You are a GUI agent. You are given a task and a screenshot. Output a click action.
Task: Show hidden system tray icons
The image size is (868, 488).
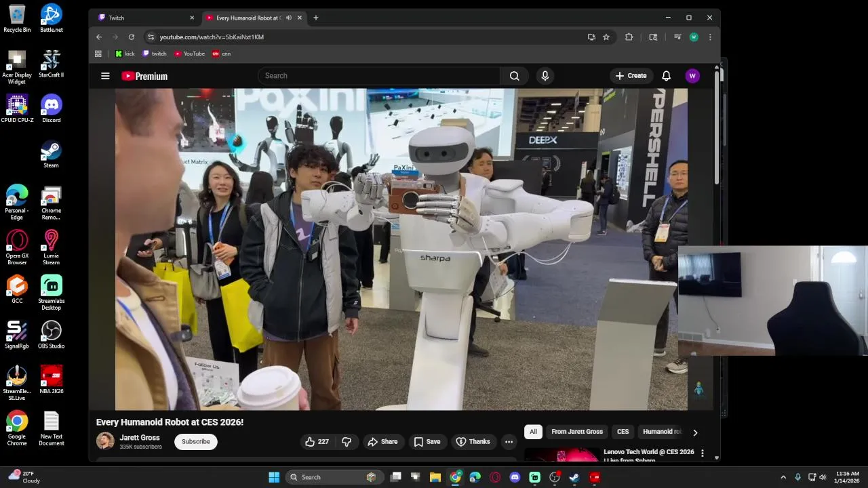point(783,477)
